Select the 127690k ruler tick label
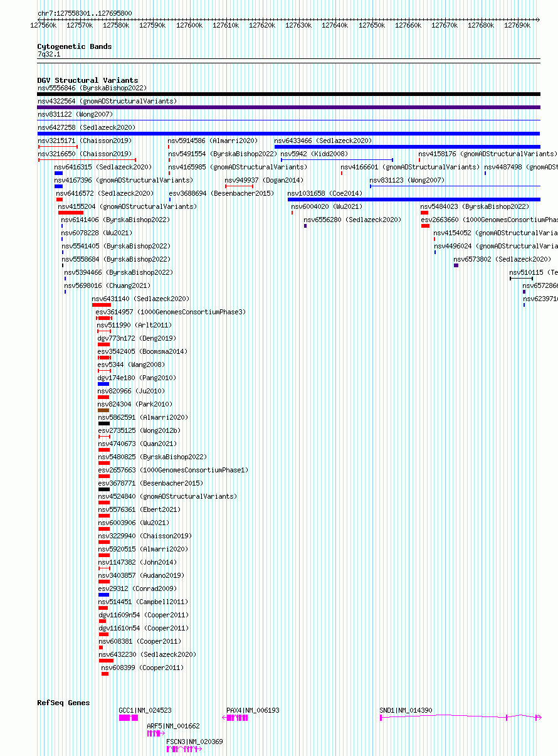Image resolution: width=558 pixels, height=756 pixels. [x=518, y=26]
